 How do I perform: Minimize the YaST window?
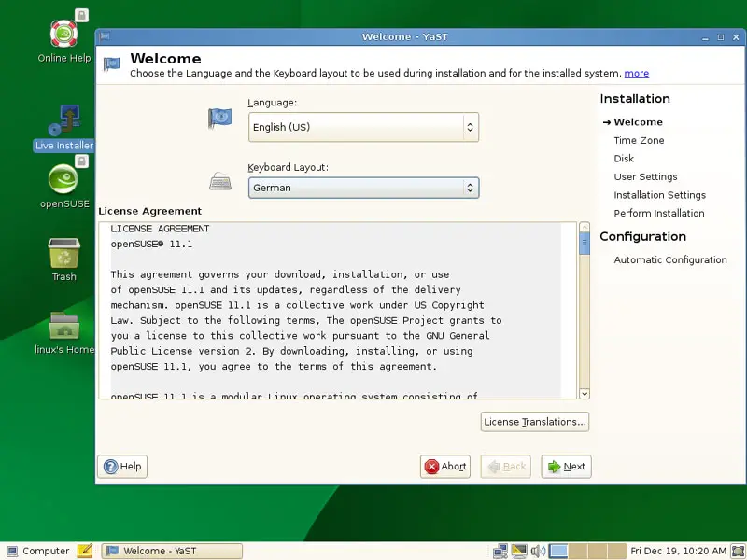click(x=705, y=37)
